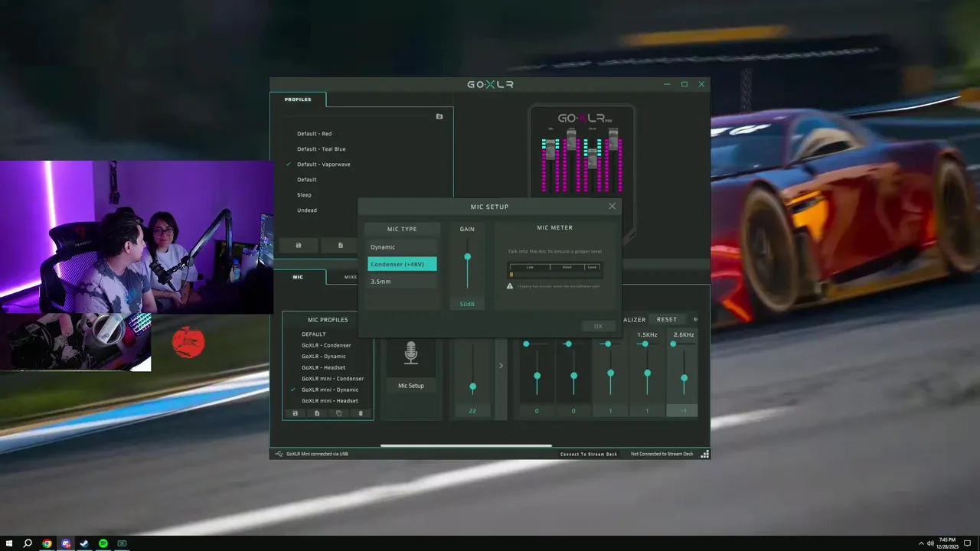The width and height of the screenshot is (980, 551).
Task: Save the current profile with disk icon
Action: coord(299,246)
